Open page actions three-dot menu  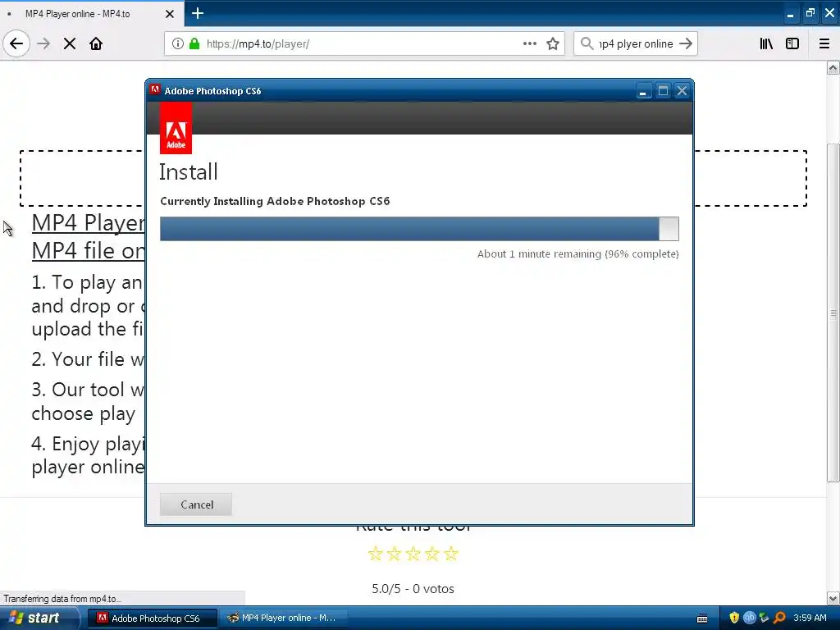pyautogui.click(x=529, y=43)
